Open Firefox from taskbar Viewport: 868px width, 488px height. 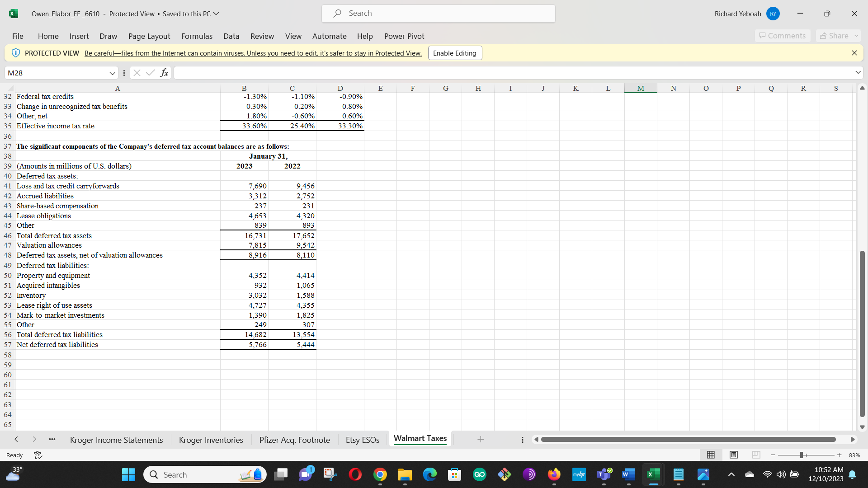554,474
